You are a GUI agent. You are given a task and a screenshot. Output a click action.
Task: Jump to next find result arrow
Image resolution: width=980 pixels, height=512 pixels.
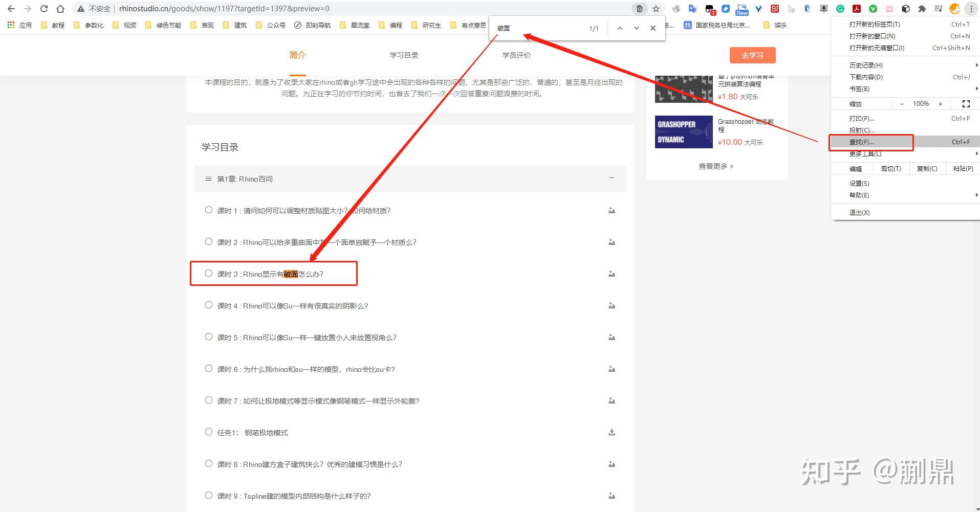tap(636, 28)
